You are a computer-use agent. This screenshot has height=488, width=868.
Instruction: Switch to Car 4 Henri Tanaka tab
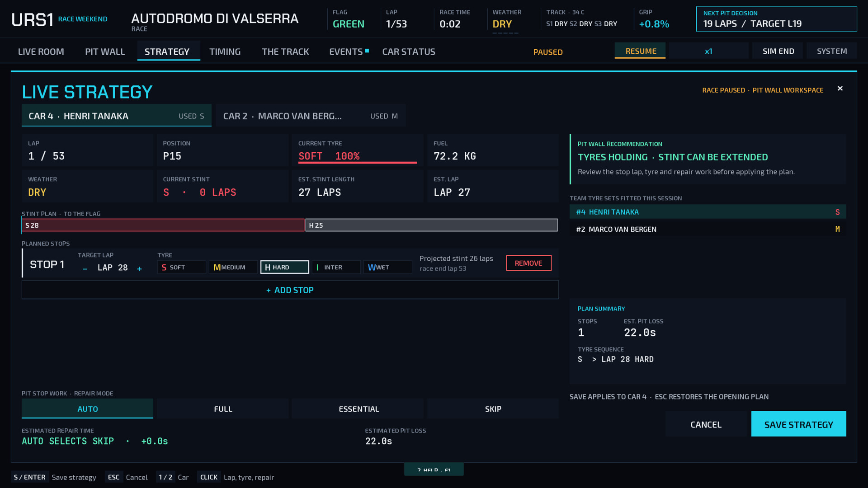116,116
